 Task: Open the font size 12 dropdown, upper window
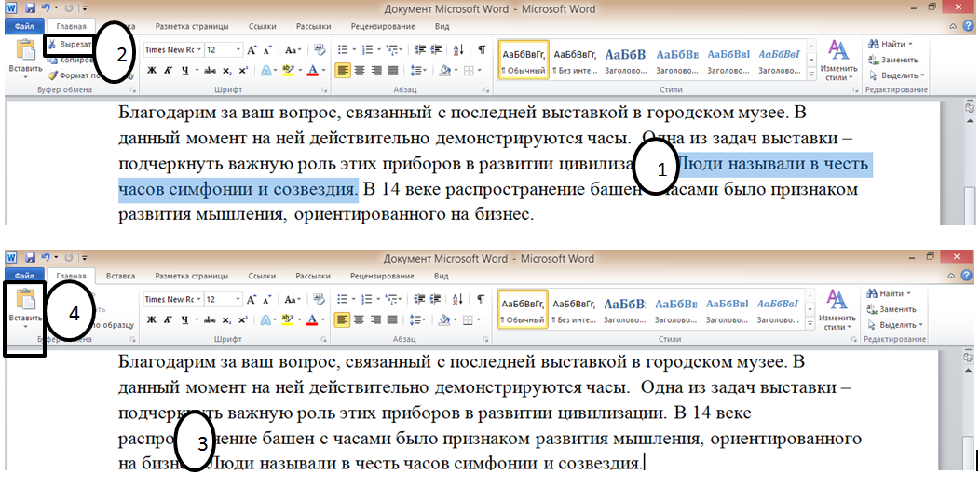pyautogui.click(x=238, y=50)
